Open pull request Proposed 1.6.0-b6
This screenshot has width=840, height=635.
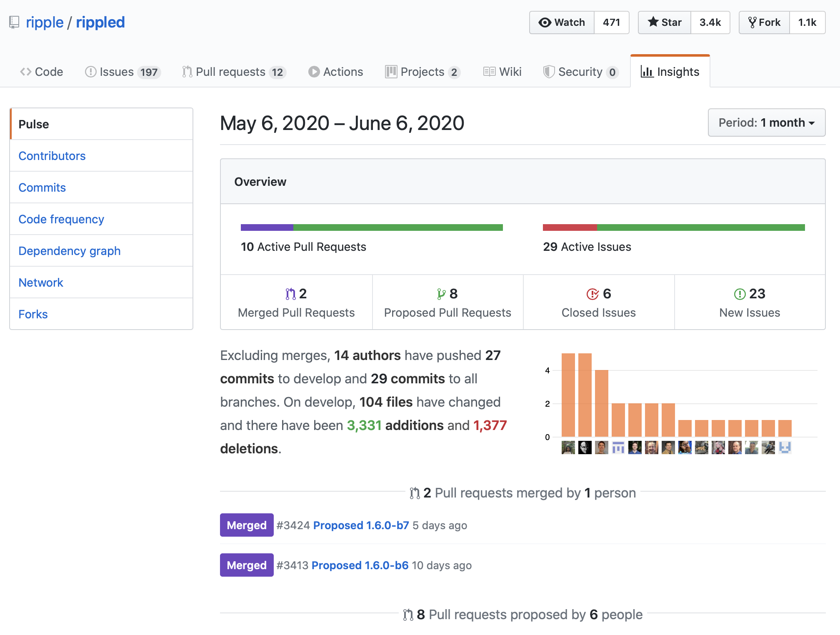coord(360,565)
